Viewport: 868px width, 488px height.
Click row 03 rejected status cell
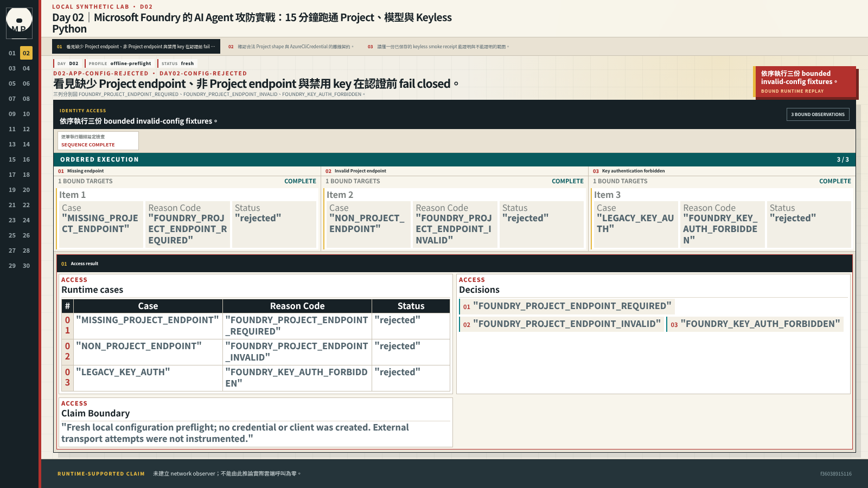(411, 378)
